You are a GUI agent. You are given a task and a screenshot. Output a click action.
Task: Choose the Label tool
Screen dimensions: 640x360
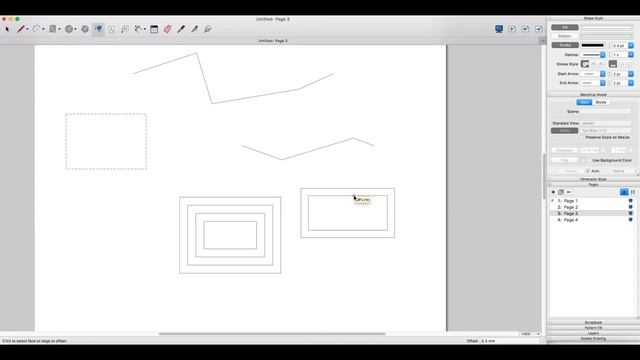125,29
